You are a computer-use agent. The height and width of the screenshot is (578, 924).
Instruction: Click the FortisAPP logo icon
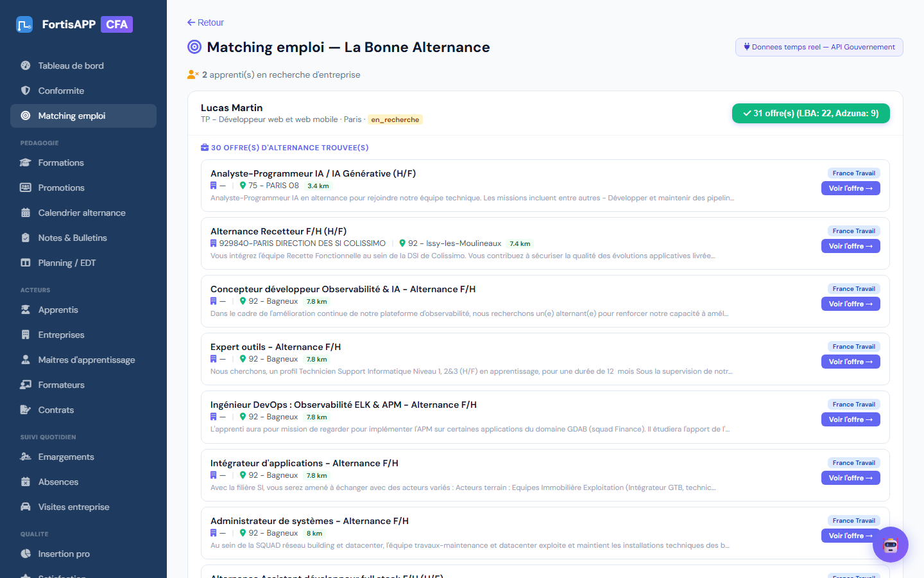pyautogui.click(x=24, y=24)
